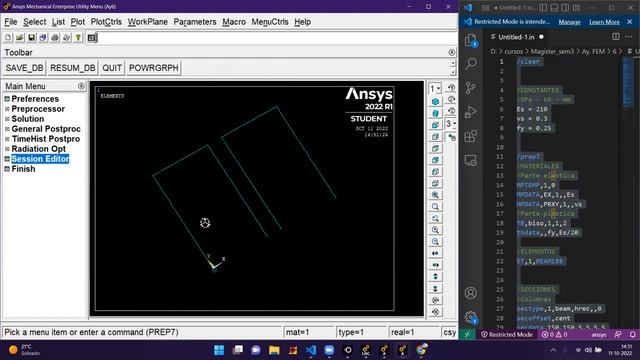Open the PlotCtrls menu

106,22
